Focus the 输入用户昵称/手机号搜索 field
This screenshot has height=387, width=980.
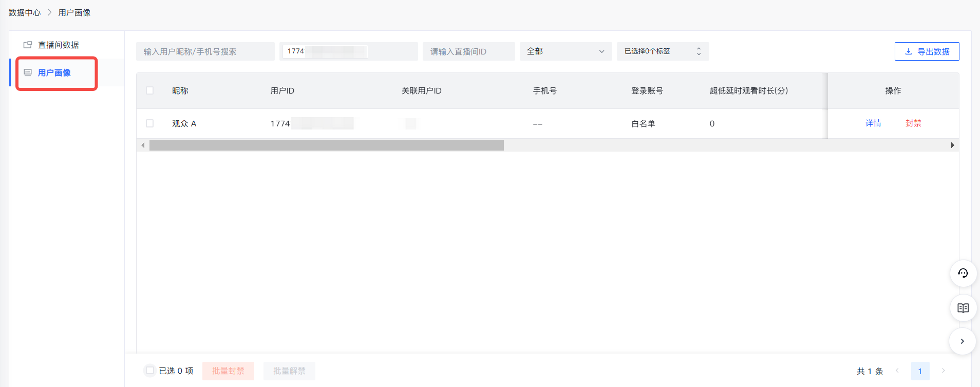(205, 51)
